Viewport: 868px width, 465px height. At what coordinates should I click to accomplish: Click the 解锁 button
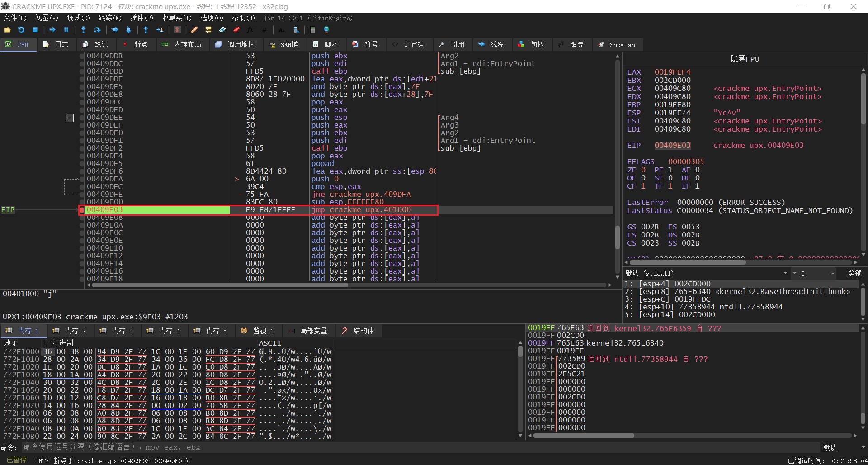854,273
